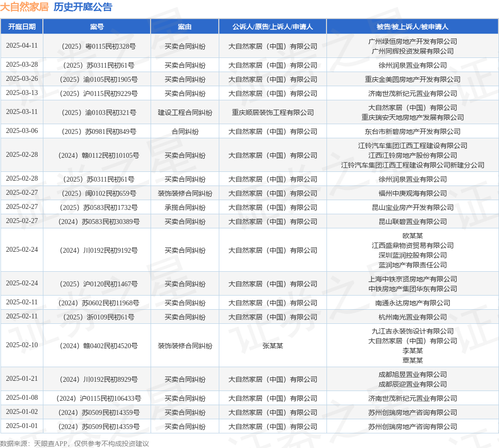Click defendant 昆山联碧置业有限公司

[412, 222]
